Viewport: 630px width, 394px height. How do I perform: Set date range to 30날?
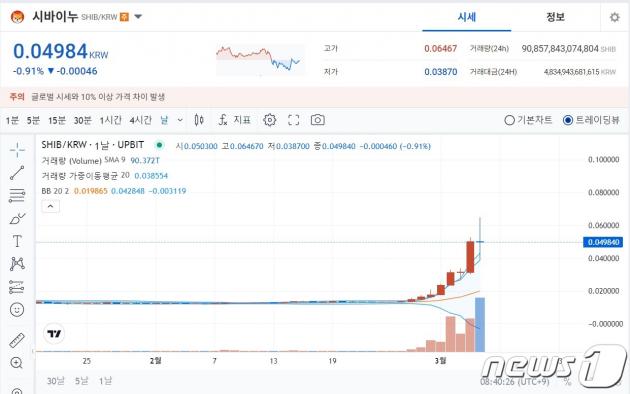tap(55, 381)
